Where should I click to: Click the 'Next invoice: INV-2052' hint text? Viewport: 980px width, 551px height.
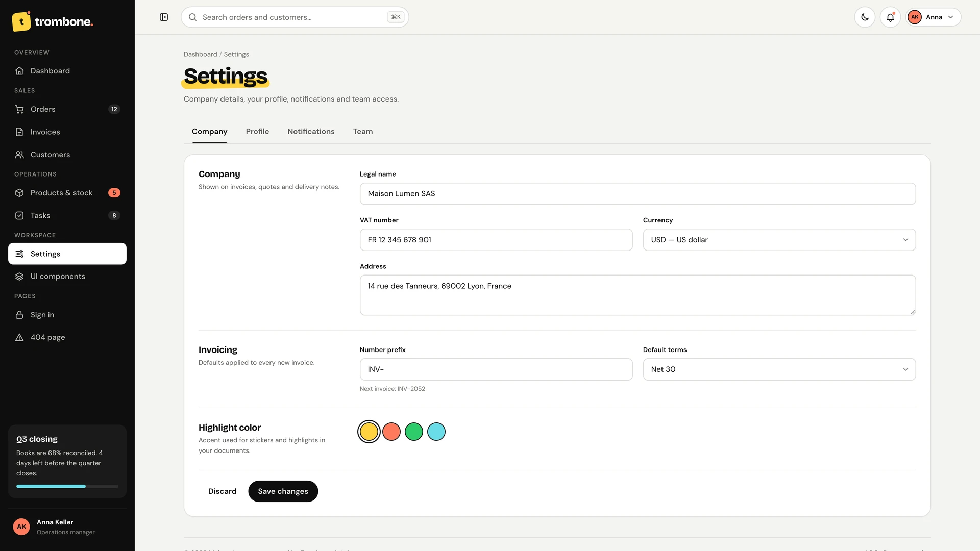pos(392,389)
